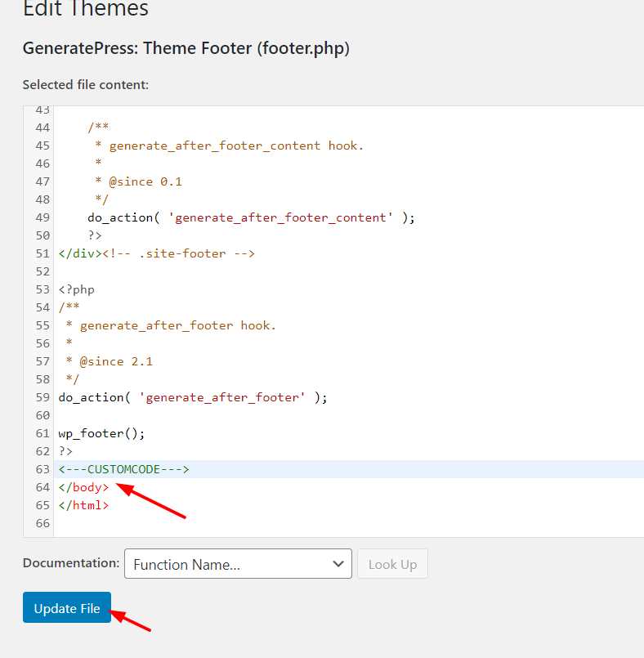Click the ?> closing tag on line 50
Image resolution: width=644 pixels, height=658 pixels.
(95, 235)
